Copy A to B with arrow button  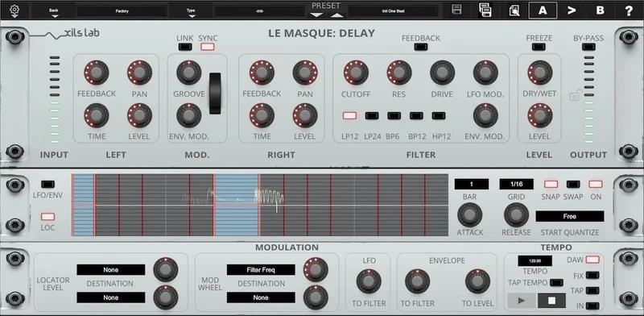pyautogui.click(x=572, y=10)
